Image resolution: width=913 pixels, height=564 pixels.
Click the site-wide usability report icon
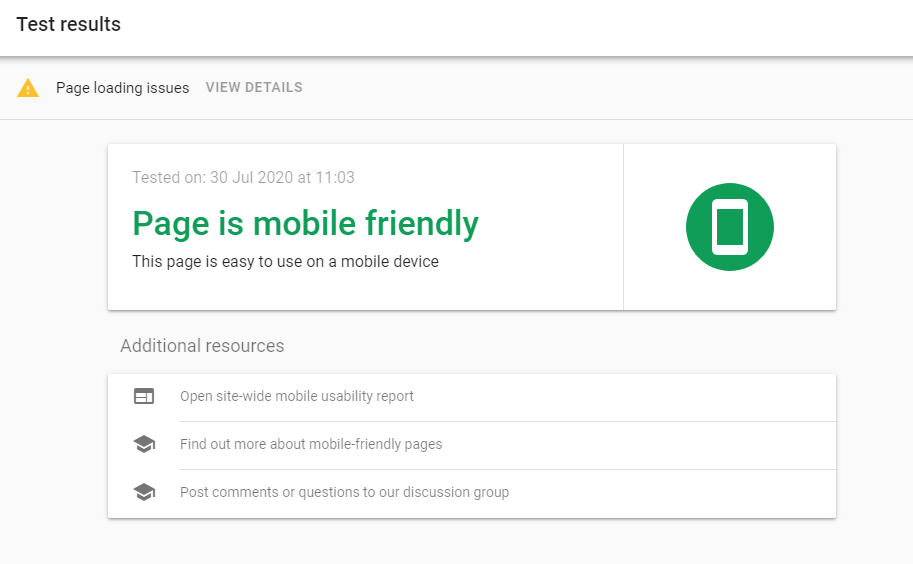(144, 396)
